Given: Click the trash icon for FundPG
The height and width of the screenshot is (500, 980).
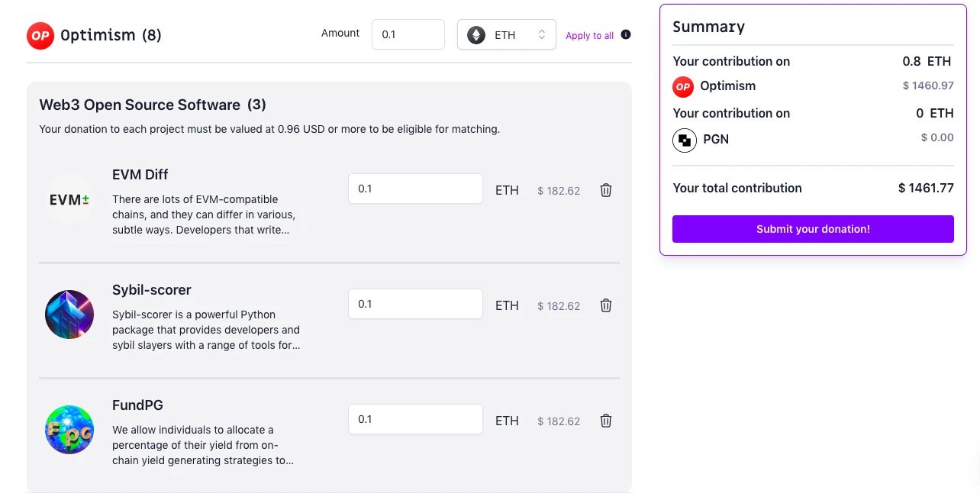Looking at the screenshot, I should tap(606, 421).
